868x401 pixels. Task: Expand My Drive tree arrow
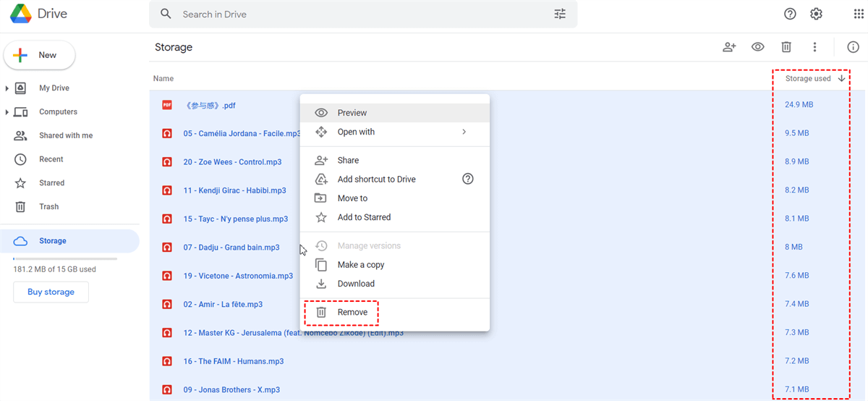[x=7, y=88]
